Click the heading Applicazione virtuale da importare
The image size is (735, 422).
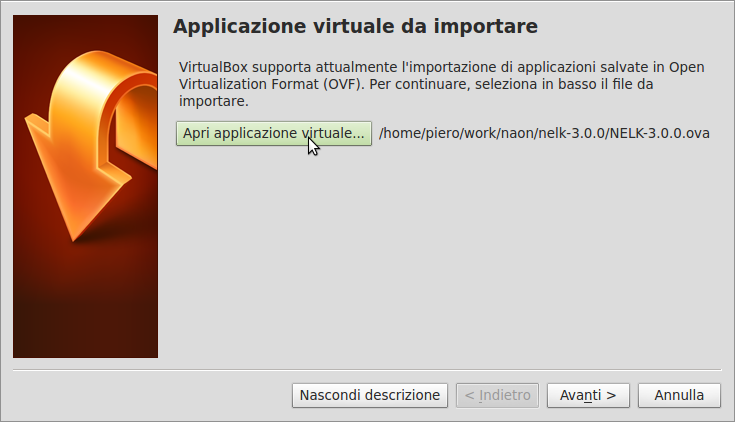pos(356,25)
